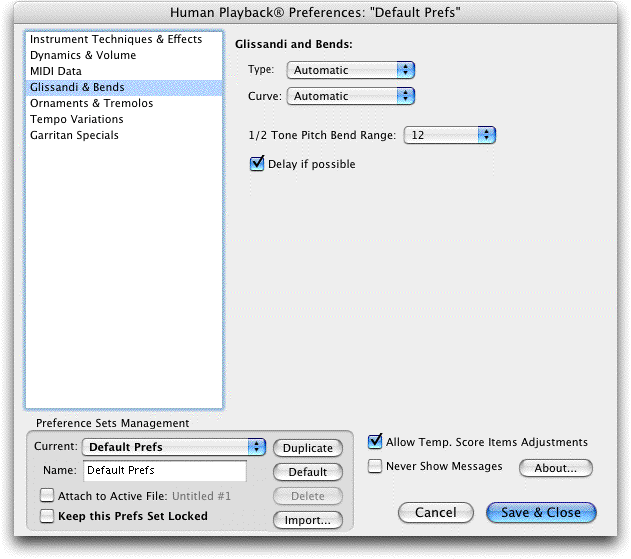The height and width of the screenshot is (559, 631).
Task: Select Instrument Techniques & Effects category
Action: point(124,39)
